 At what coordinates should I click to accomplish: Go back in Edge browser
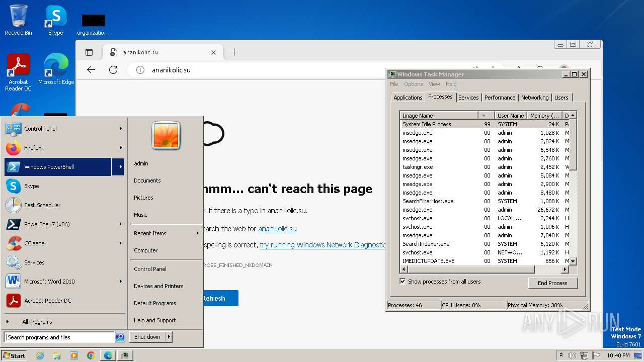(x=91, y=70)
